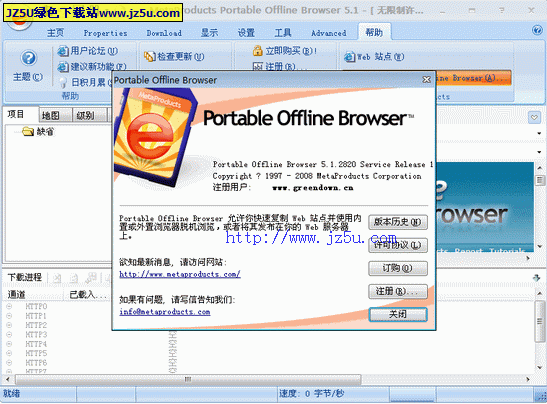Image resolution: width=547 pixels, height=404 pixels.
Task: Select the 项目 panel tab
Action: 16,114
